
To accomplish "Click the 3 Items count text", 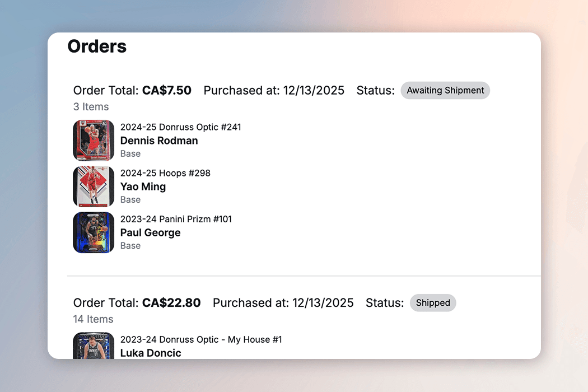I will pyautogui.click(x=91, y=107).
